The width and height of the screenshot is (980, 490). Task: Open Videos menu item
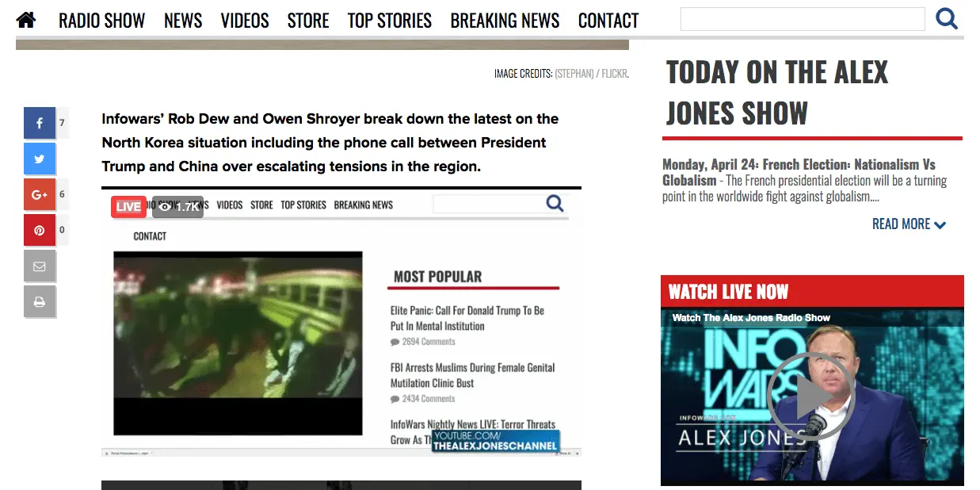(245, 20)
